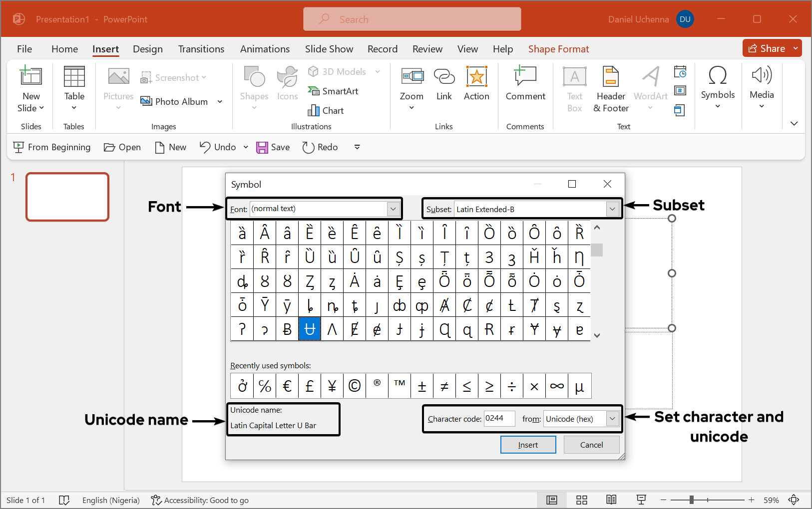Add a new Comment
The height and width of the screenshot is (509, 812).
(525, 84)
